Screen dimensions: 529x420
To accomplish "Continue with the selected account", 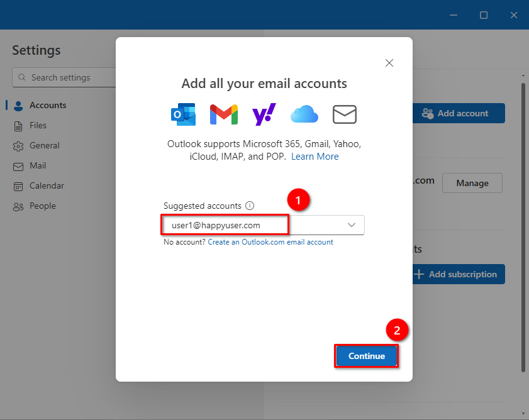I will (366, 356).
